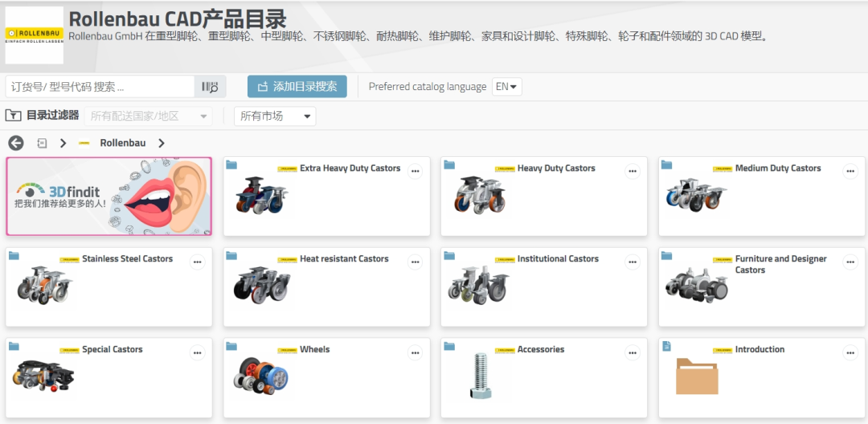Click the folder icon on the Extra Heavy Duty Castors card
This screenshot has width=868, height=424.
[231, 165]
